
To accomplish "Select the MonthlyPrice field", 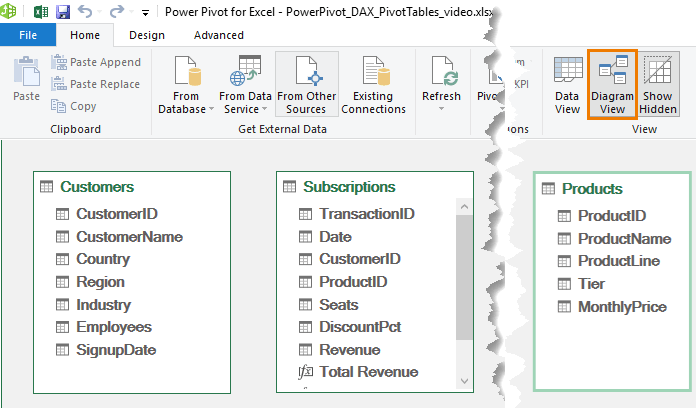I will click(622, 307).
